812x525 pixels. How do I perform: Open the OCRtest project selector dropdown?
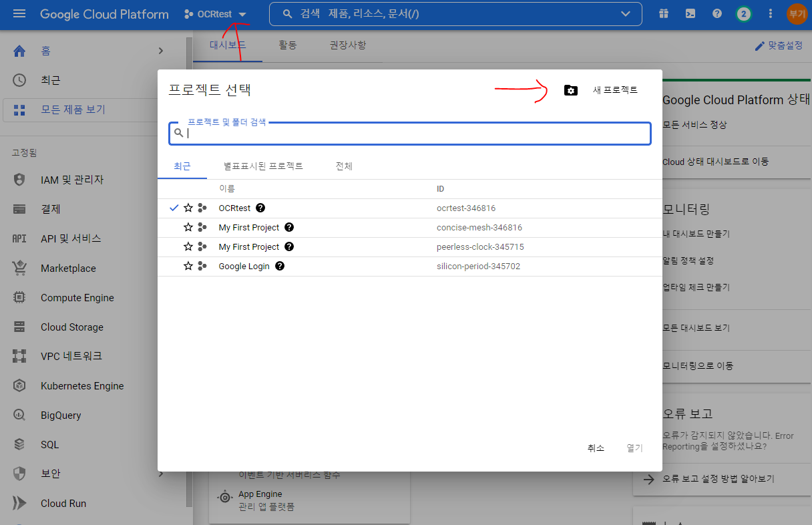(215, 14)
